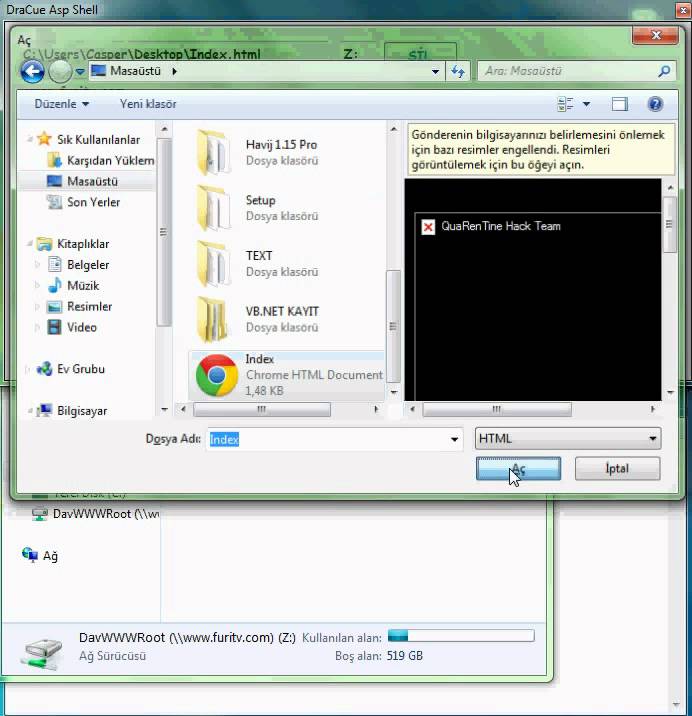Open the Belgeler library
This screenshot has height=716, width=692.
[x=88, y=265]
